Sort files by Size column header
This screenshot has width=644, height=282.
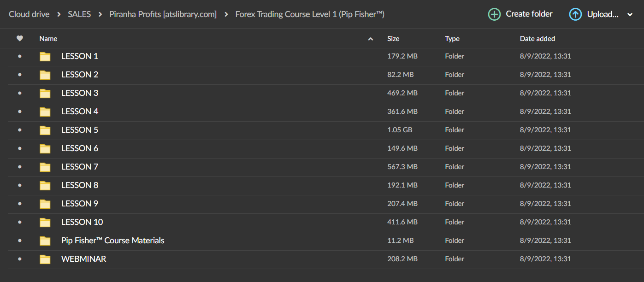pos(393,39)
